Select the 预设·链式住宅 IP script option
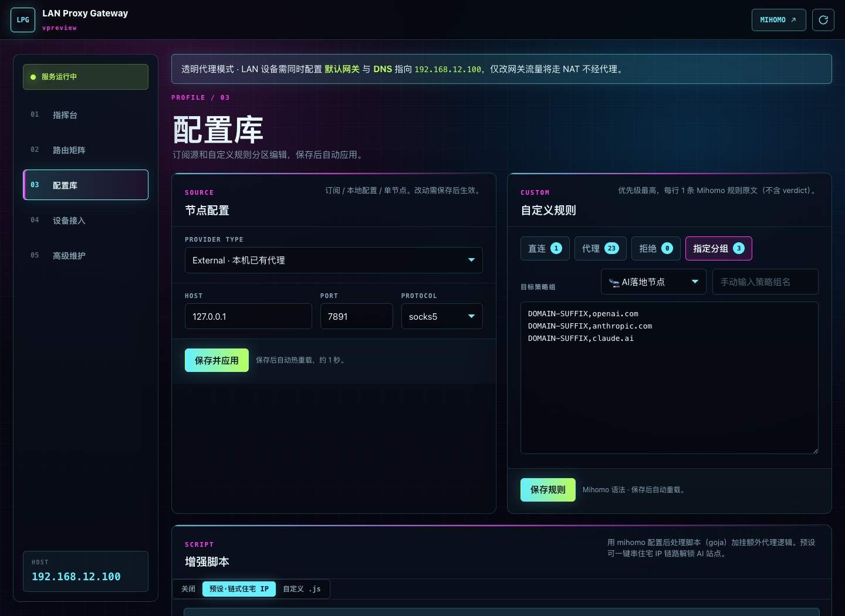Viewport: 845px width, 616px height. coord(239,589)
